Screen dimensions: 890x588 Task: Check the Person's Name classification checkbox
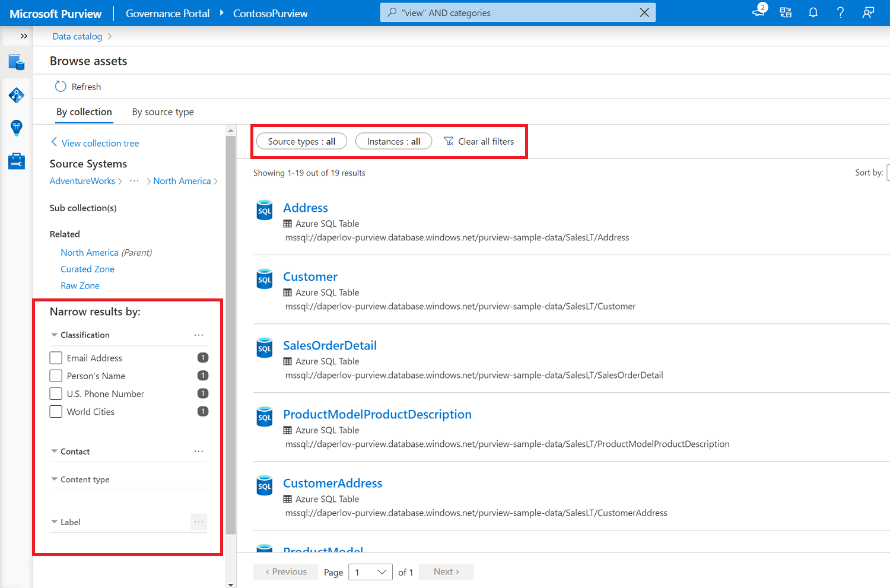[x=56, y=376]
